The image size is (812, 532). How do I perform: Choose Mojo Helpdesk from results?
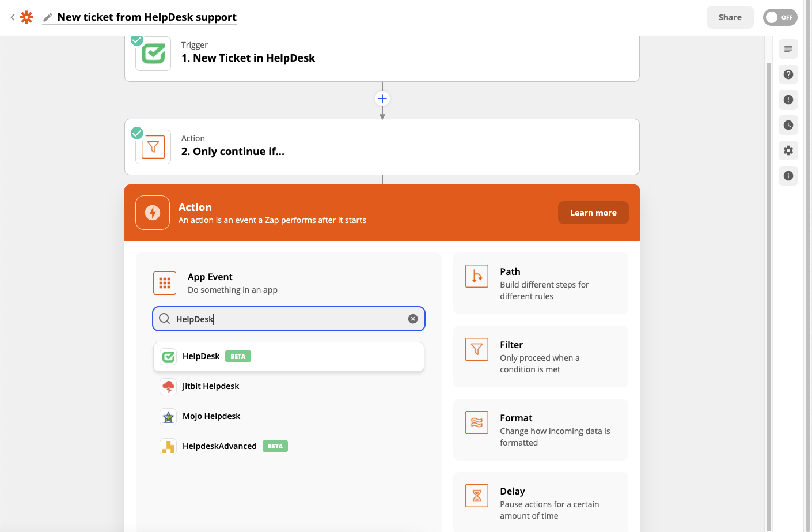coord(289,416)
